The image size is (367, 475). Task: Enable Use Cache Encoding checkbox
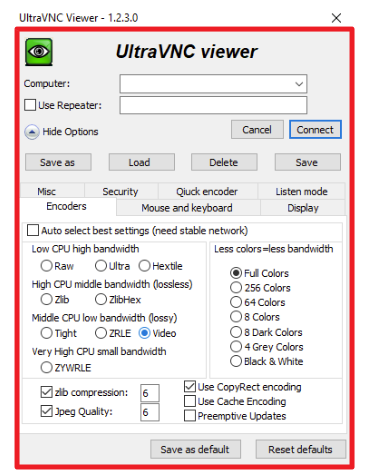click(x=190, y=401)
